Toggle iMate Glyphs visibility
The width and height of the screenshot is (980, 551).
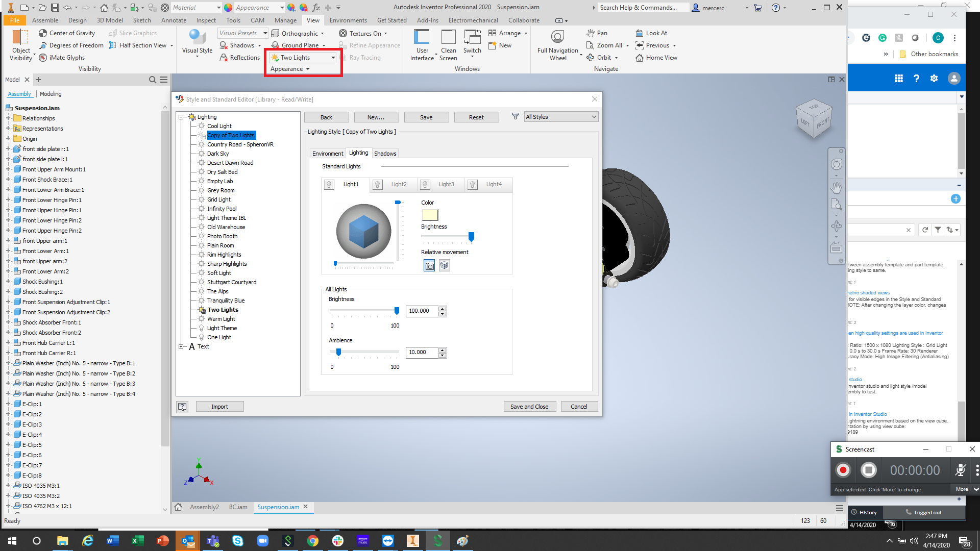pos(43,57)
